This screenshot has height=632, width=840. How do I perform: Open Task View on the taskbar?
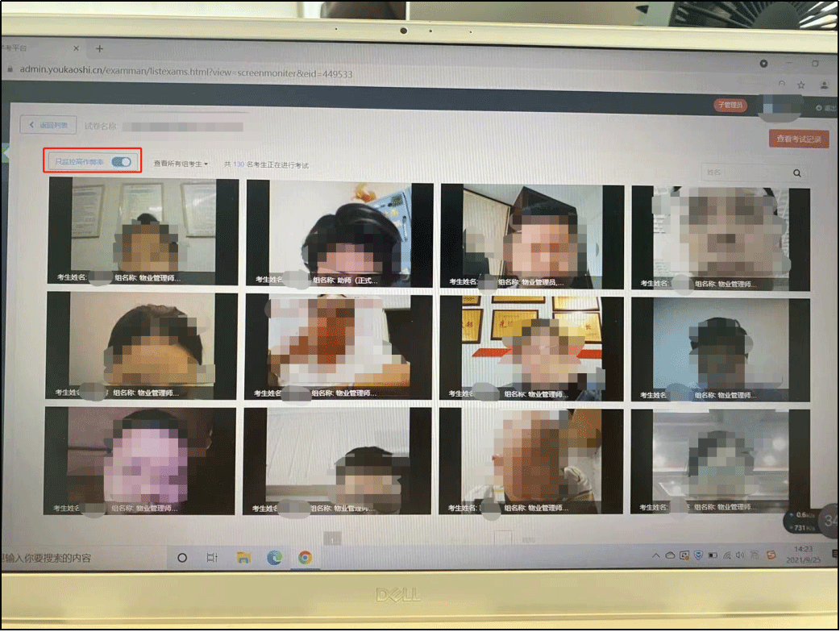point(212,557)
